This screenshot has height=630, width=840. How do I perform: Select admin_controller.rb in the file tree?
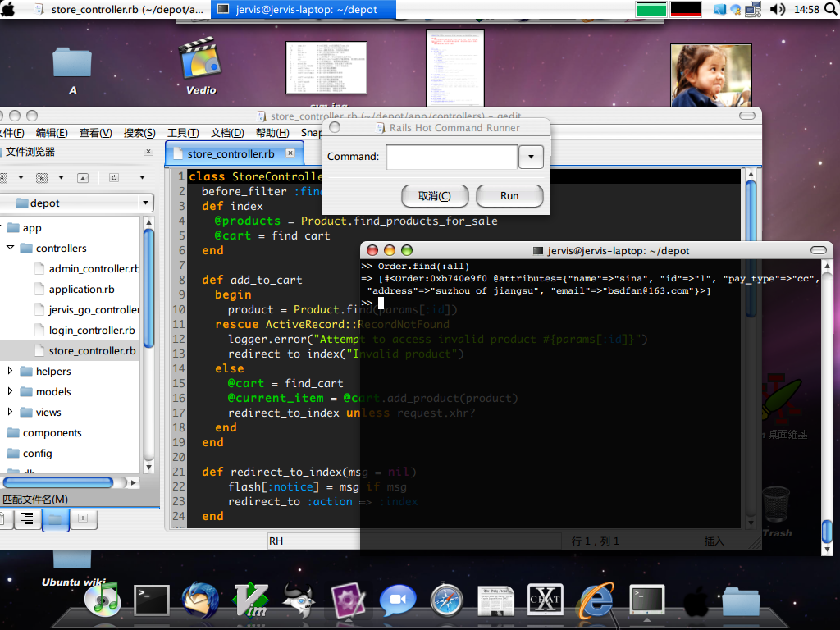pyautogui.click(x=85, y=268)
